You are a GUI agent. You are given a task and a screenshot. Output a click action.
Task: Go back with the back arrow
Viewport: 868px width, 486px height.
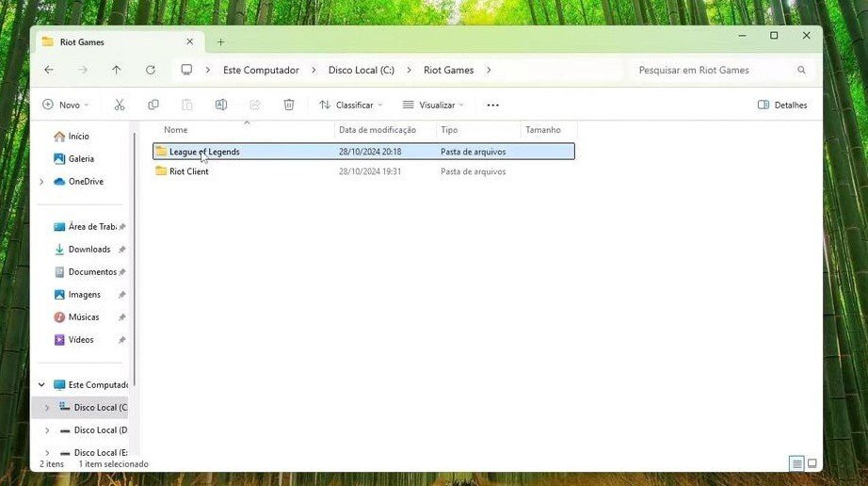click(x=49, y=70)
